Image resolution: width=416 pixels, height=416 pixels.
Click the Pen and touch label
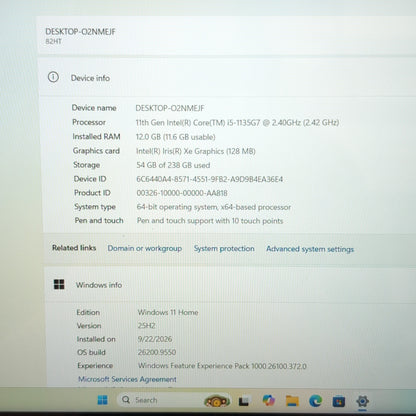tap(99, 220)
